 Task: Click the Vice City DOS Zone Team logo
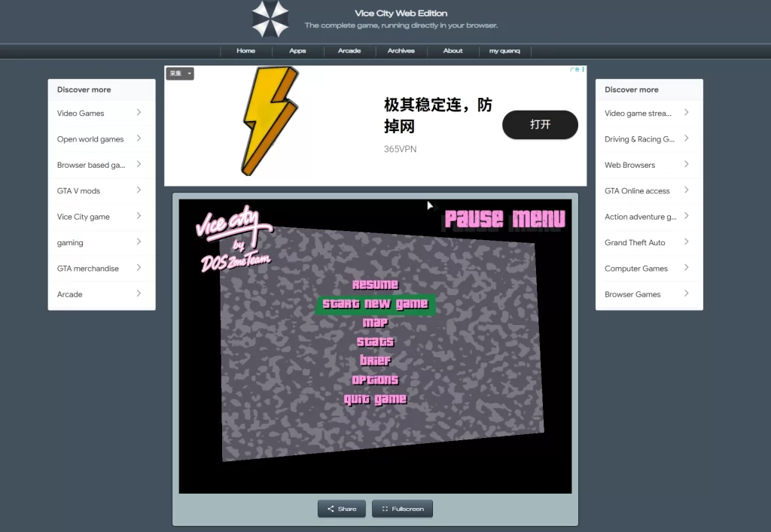pyautogui.click(x=235, y=239)
